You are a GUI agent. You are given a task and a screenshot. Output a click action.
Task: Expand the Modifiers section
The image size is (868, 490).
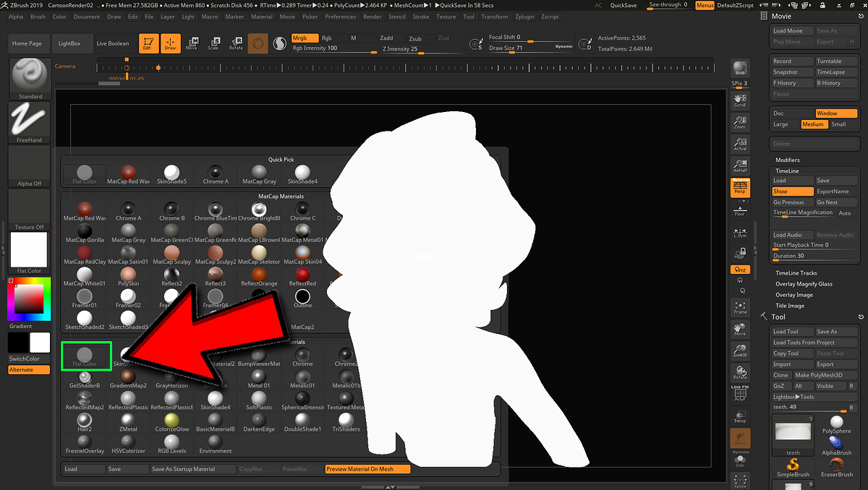[x=788, y=160]
